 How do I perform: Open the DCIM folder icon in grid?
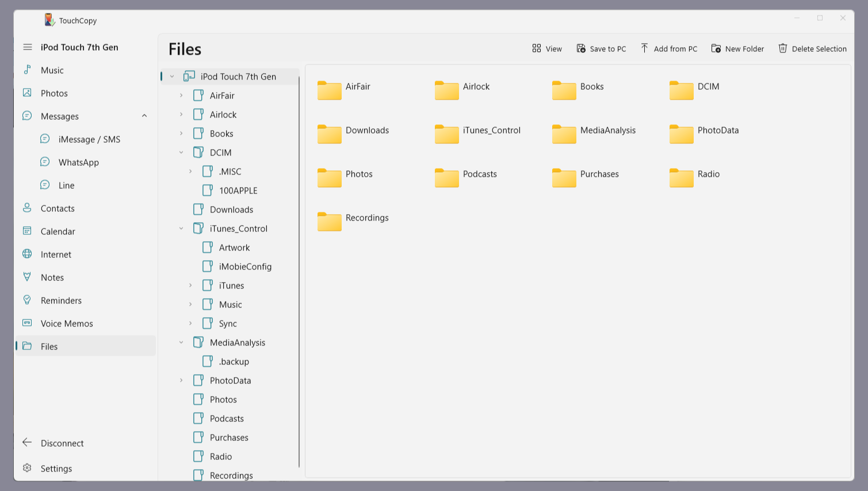pyautogui.click(x=682, y=90)
